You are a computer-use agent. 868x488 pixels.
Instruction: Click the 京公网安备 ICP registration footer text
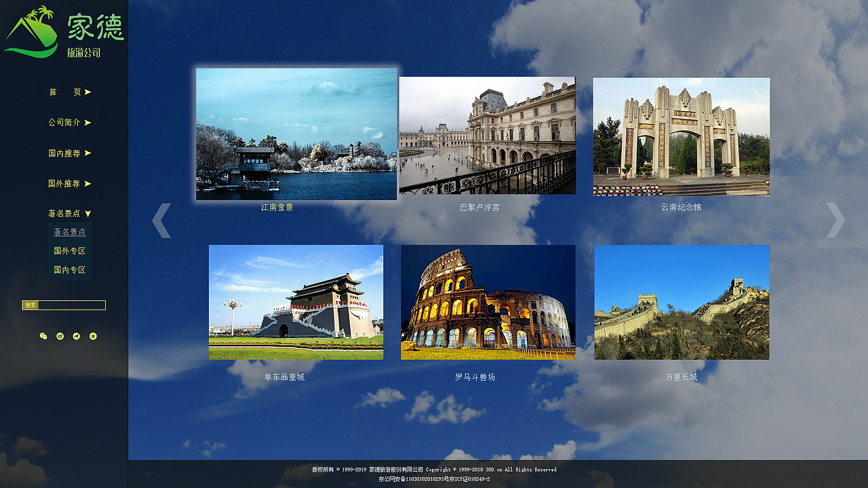pos(434,479)
